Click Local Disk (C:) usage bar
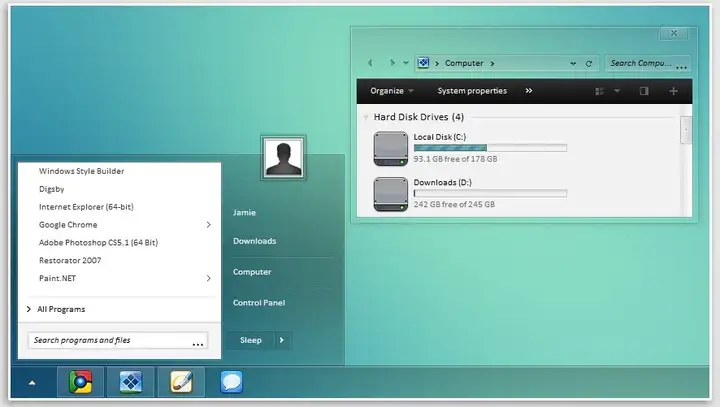Viewport: 720px width, 407px height. tap(490, 148)
